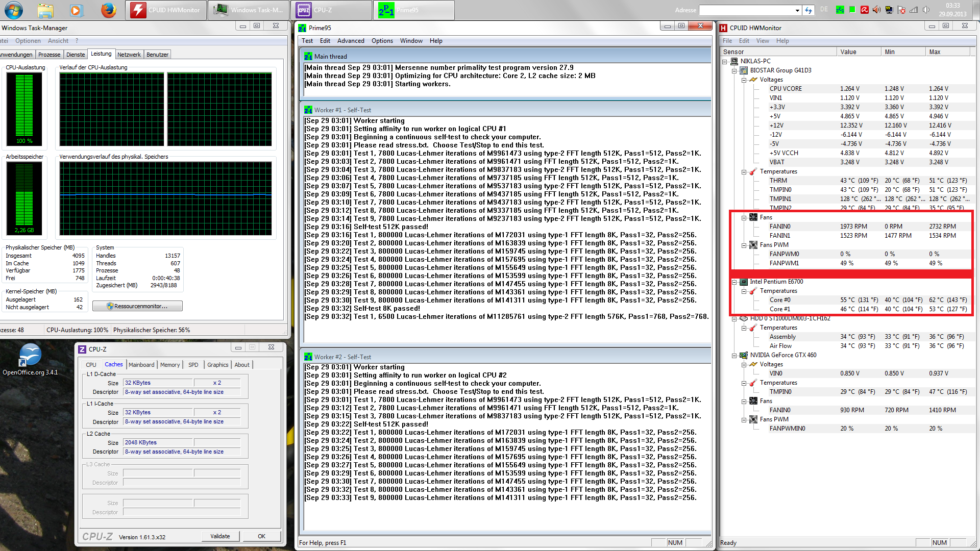The height and width of the screenshot is (551, 980).
Task: Collapse the NVIDIA GeForce GTX 460 node
Action: [x=734, y=356]
